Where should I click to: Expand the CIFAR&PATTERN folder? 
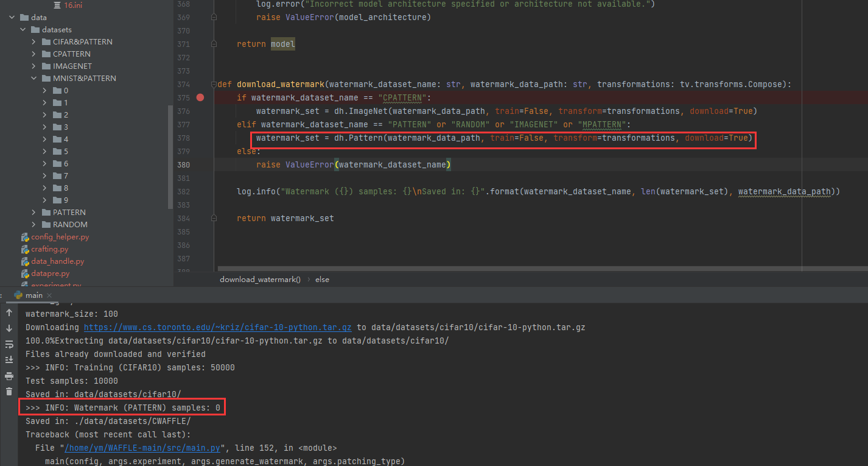[33, 41]
